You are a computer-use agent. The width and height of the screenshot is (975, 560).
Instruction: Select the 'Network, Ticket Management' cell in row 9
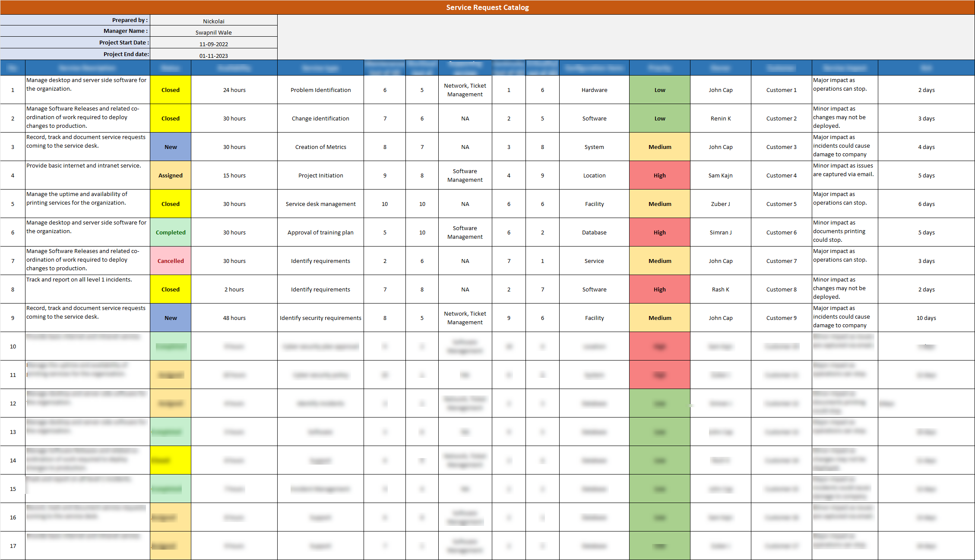465,318
